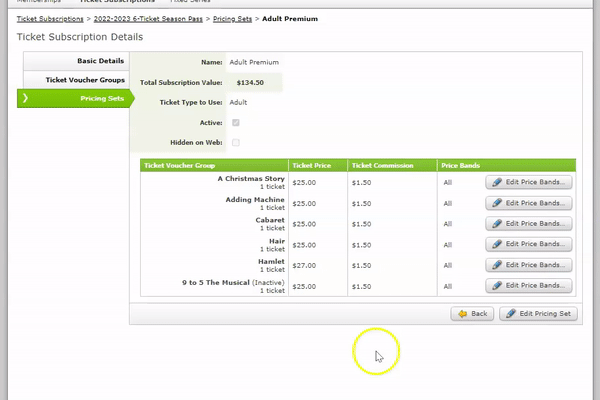600x400 pixels.
Task: Click the $25.00 price for A Christmas Story
Action: coord(304,183)
